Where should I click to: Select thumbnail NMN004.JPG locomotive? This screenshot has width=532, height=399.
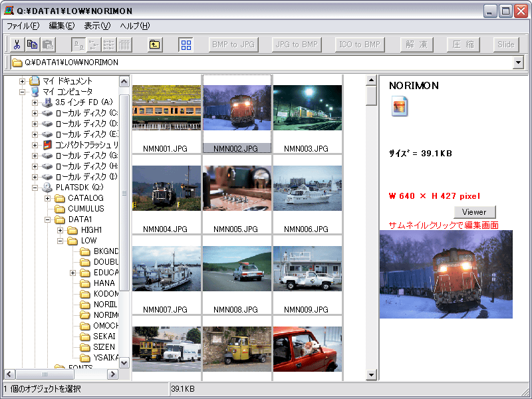[167, 188]
